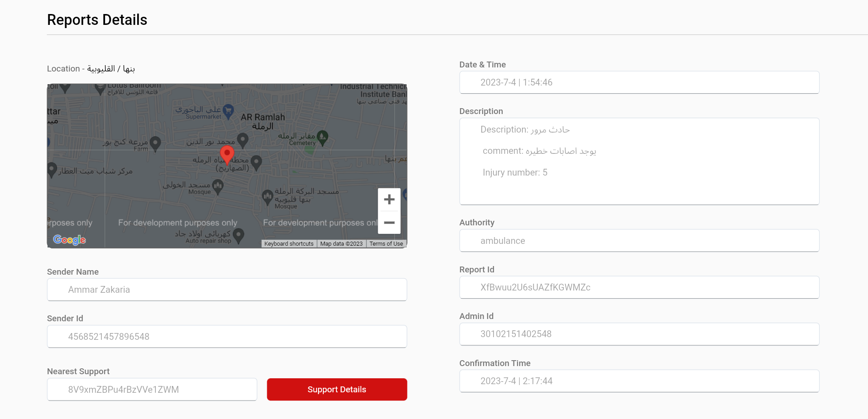Select the Nearest Support field

click(152, 389)
